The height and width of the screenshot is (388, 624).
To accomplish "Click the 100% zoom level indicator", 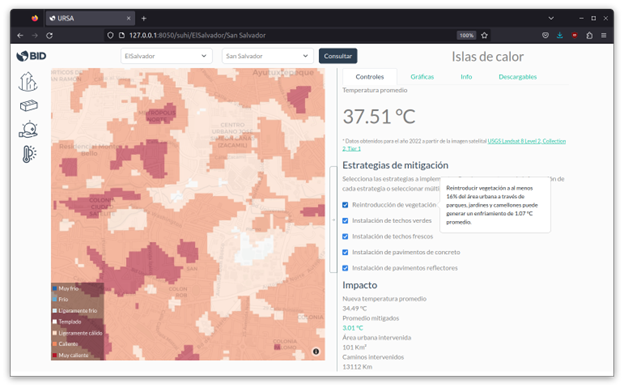I will pos(466,35).
